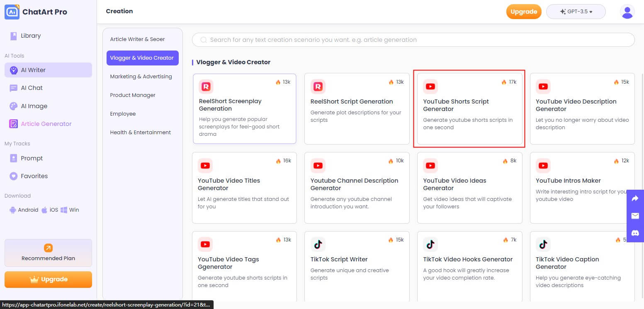Click the user profile avatar icon

click(x=627, y=12)
